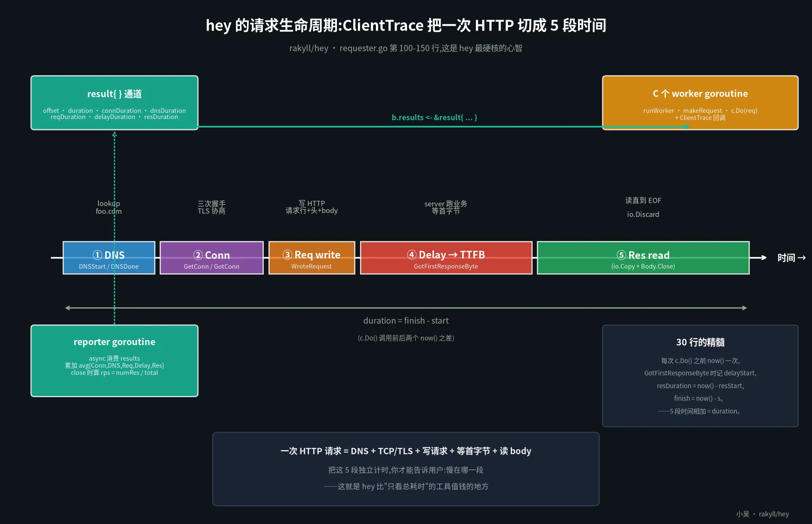Click the "时间 →" axis label

click(791, 258)
